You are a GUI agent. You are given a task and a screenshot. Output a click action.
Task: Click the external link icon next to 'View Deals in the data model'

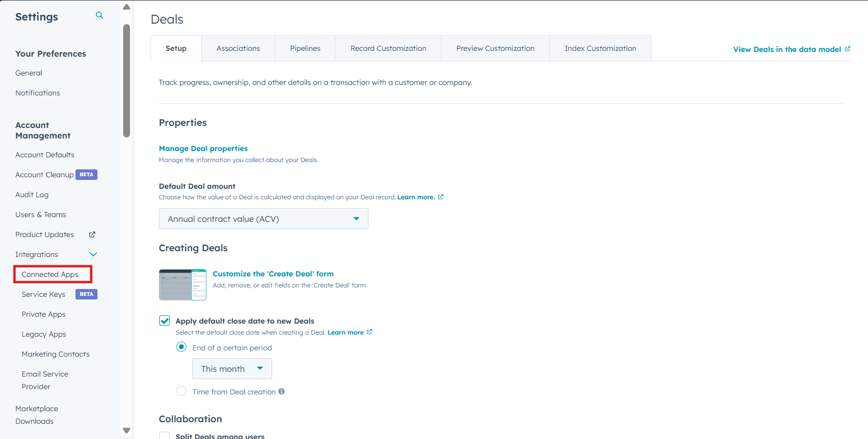click(x=848, y=49)
